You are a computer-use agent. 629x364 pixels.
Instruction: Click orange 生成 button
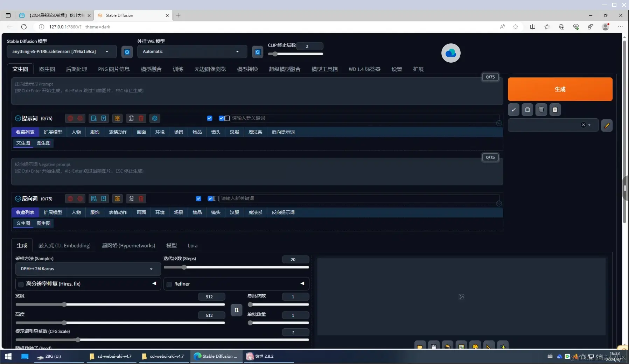coord(560,89)
